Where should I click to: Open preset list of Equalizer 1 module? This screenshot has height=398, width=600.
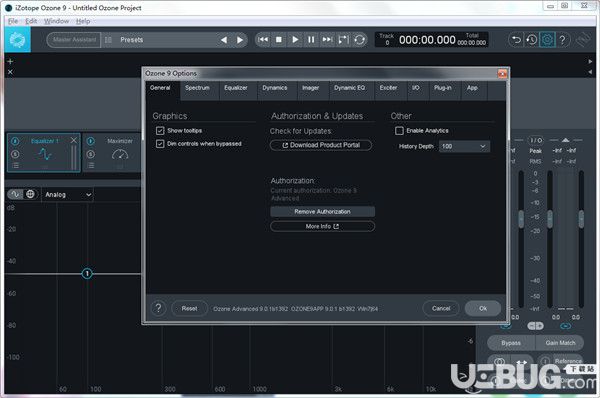[15, 166]
